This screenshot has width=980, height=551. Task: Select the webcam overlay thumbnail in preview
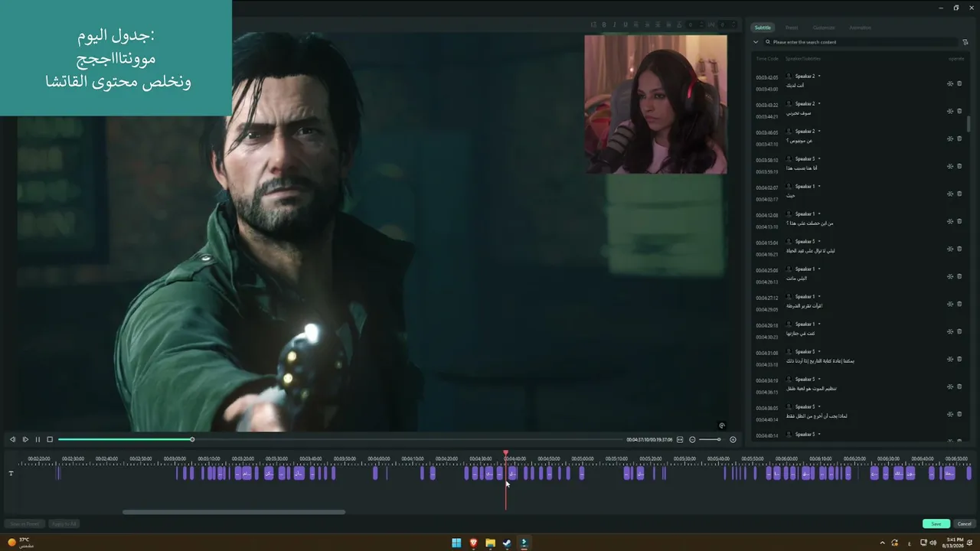tap(655, 104)
